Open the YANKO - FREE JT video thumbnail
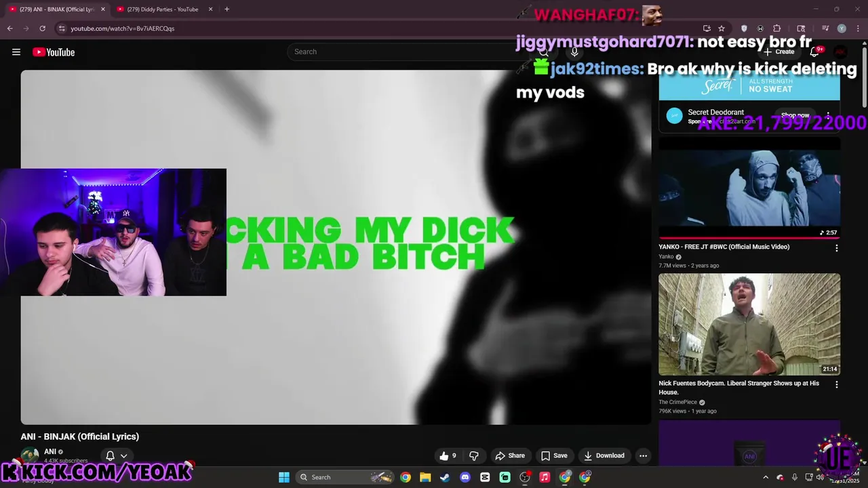 tap(749, 188)
